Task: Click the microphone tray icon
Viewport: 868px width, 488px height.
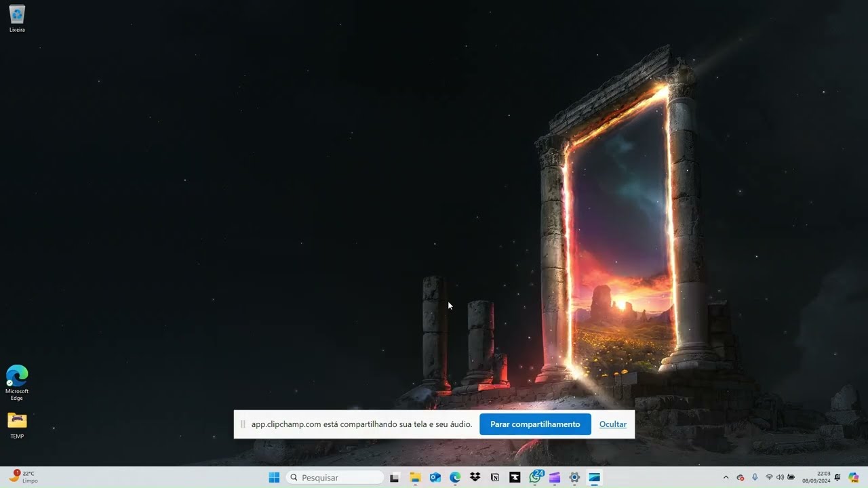Action: click(755, 478)
